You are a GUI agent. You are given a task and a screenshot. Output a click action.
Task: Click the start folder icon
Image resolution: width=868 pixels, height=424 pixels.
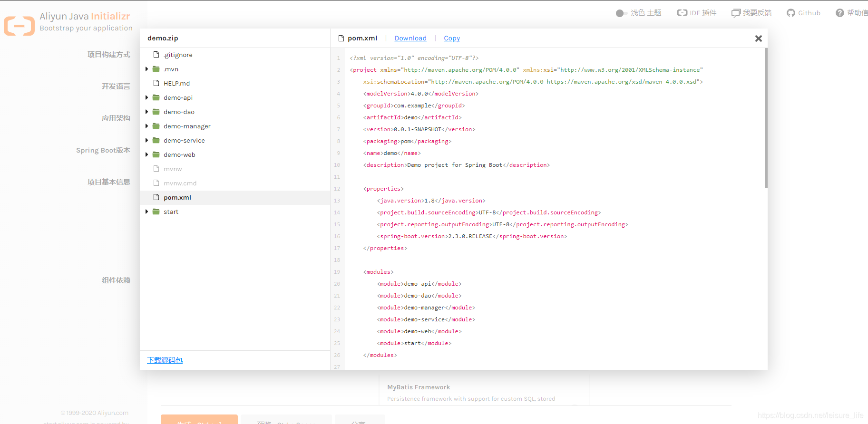tap(156, 212)
